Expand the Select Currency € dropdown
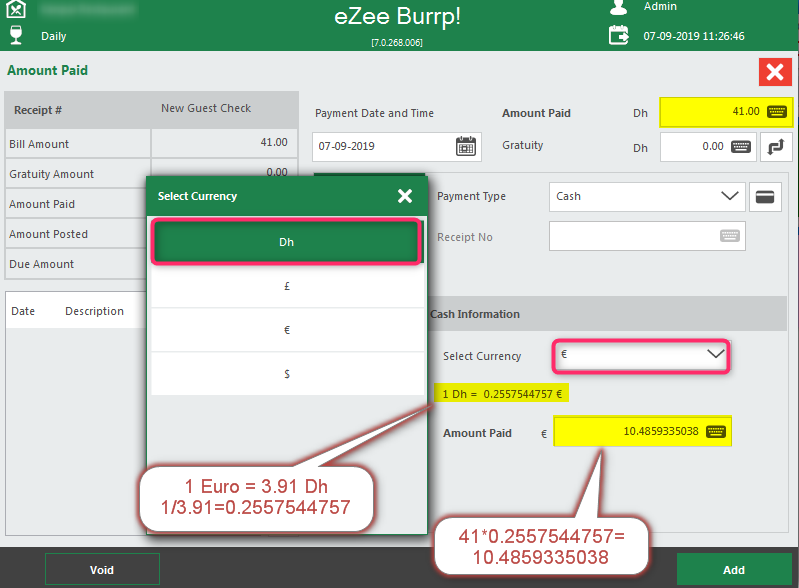The image size is (799, 588). point(716,354)
